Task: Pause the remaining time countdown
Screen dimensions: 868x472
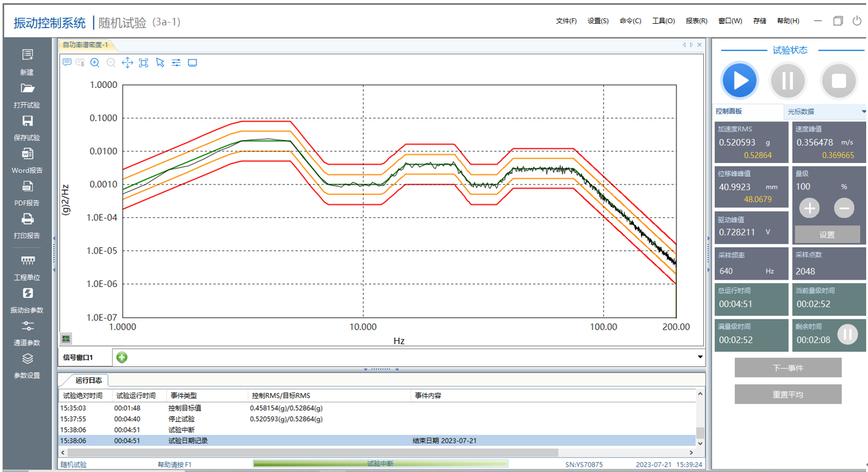Action: tap(847, 334)
